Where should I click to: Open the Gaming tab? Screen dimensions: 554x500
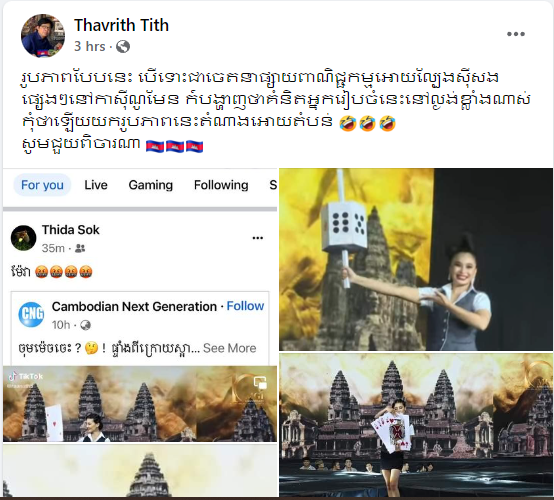coord(151,185)
